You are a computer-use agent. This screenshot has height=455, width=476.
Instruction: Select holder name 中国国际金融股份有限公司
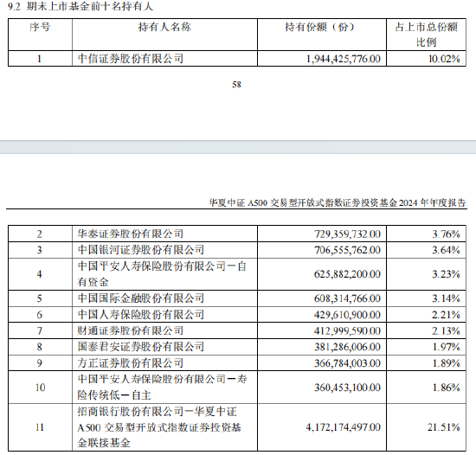tap(141, 298)
